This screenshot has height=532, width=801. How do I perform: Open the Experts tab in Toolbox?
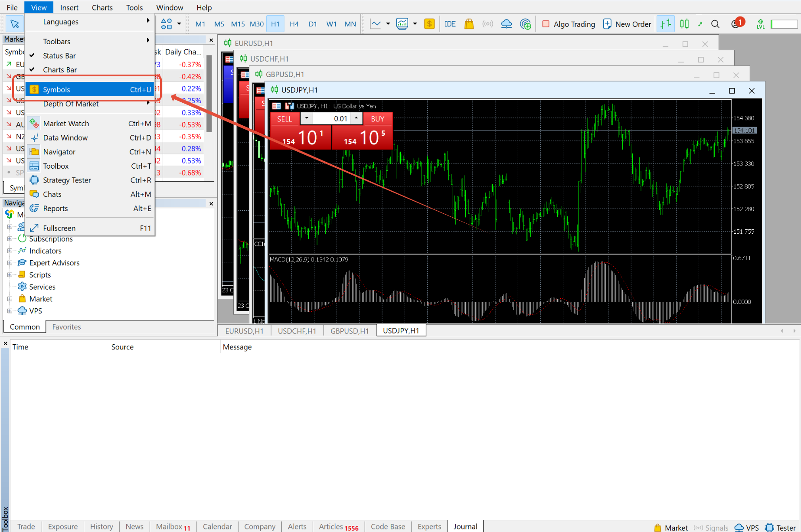pos(429,526)
